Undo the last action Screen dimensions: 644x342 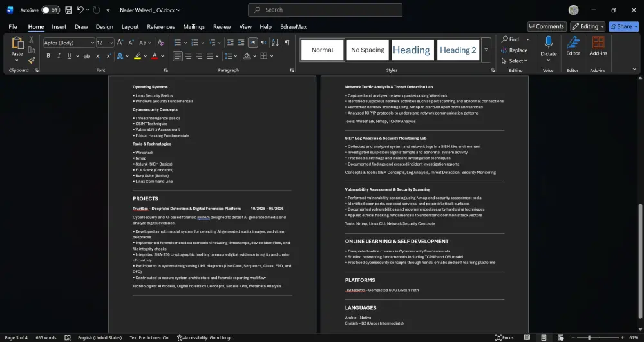click(x=80, y=10)
